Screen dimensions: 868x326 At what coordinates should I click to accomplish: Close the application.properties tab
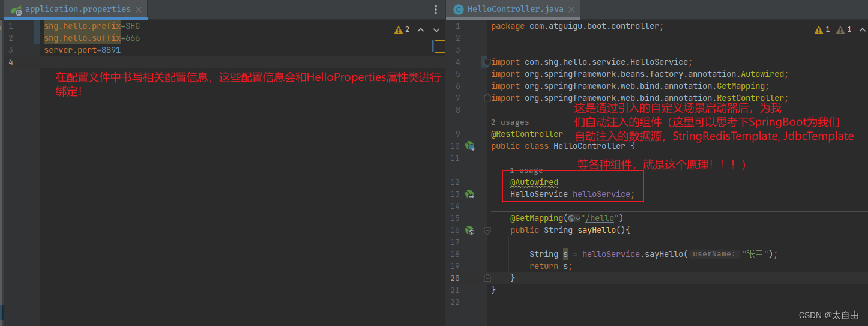[139, 10]
